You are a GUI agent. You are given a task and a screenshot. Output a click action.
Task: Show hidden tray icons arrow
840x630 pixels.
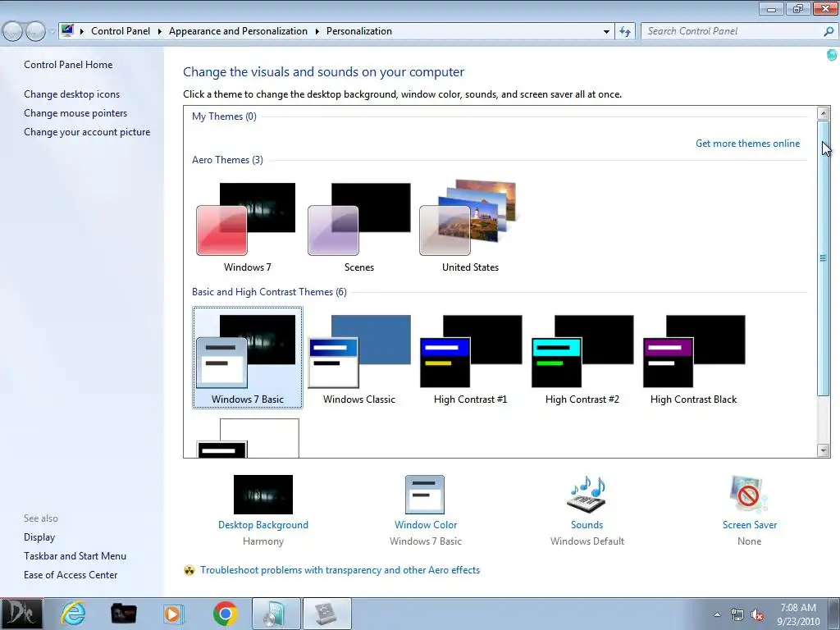coord(717,615)
